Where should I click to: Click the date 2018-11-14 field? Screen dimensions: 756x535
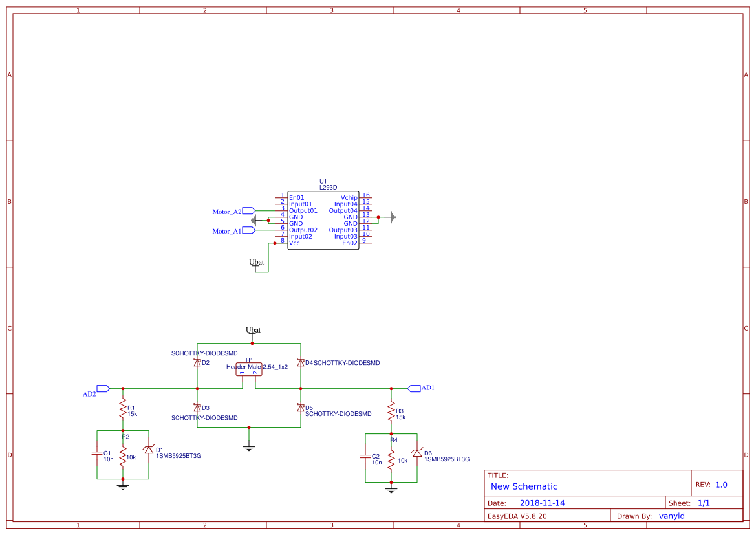(x=542, y=503)
